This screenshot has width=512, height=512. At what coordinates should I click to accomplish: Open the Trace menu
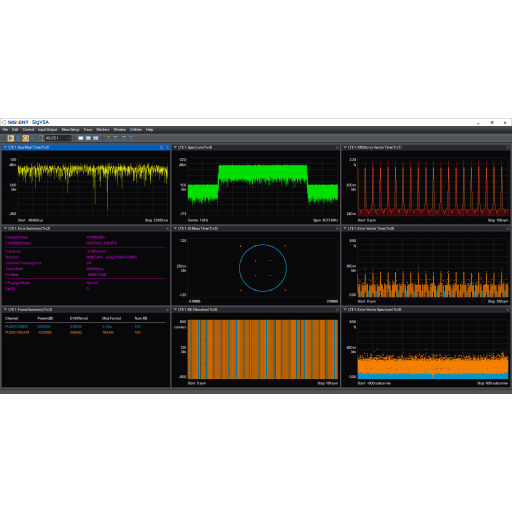[88, 130]
